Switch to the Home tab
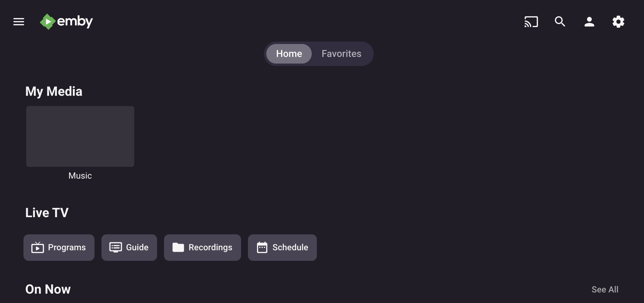Image resolution: width=644 pixels, height=303 pixels. (x=289, y=54)
